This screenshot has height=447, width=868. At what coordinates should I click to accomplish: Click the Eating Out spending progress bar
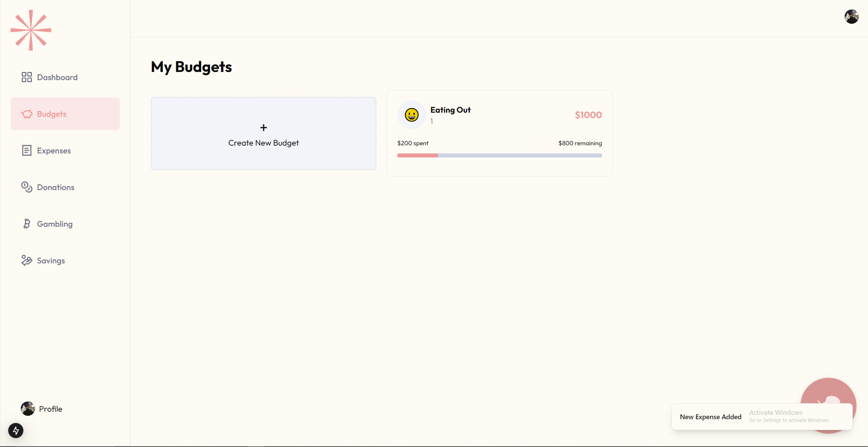pyautogui.click(x=499, y=155)
